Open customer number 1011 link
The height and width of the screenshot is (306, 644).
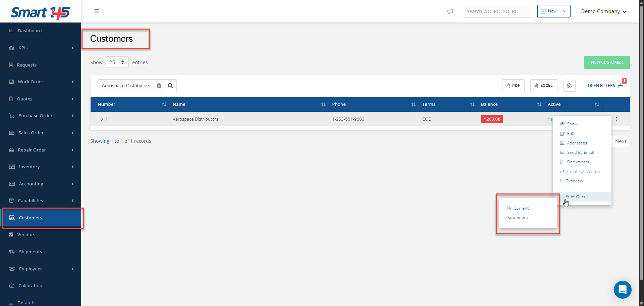tap(103, 119)
